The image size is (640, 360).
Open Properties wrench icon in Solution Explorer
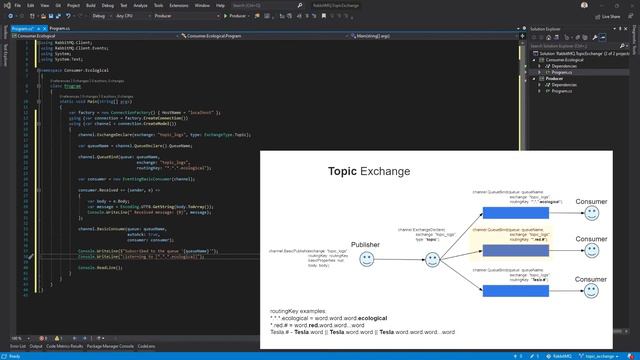tap(595, 38)
